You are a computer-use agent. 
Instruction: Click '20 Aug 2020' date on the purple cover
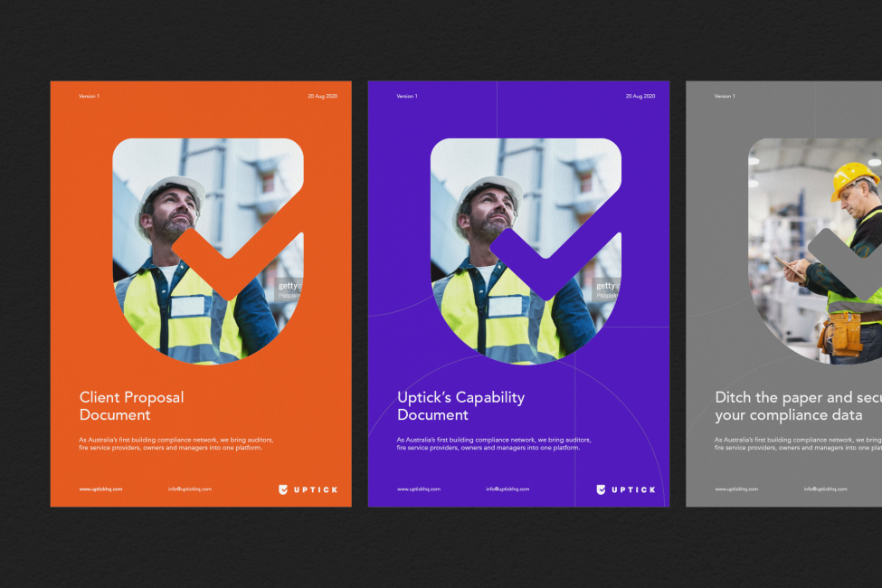pyautogui.click(x=640, y=96)
